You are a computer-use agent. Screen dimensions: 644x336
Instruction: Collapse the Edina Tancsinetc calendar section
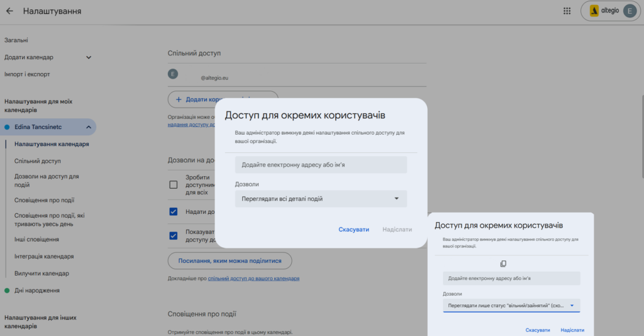click(88, 127)
